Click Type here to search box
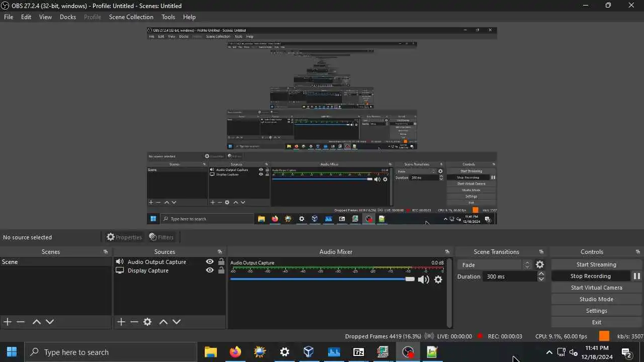 pyautogui.click(x=111, y=352)
